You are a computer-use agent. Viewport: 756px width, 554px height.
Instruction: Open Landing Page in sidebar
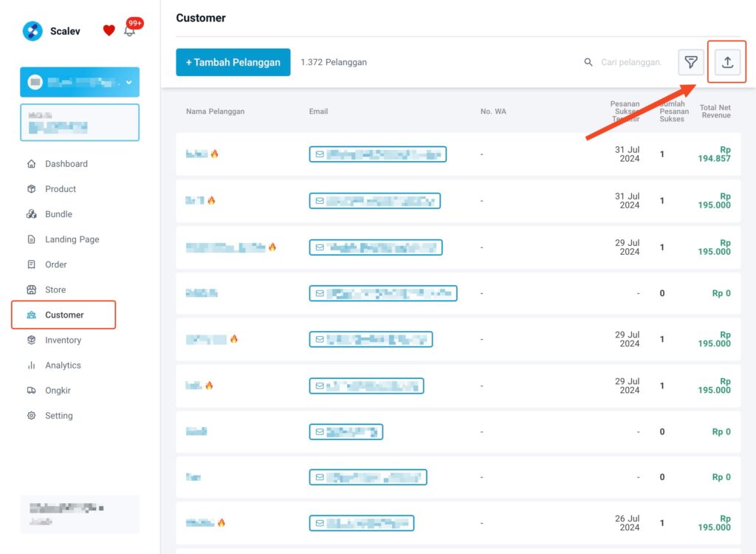point(72,239)
